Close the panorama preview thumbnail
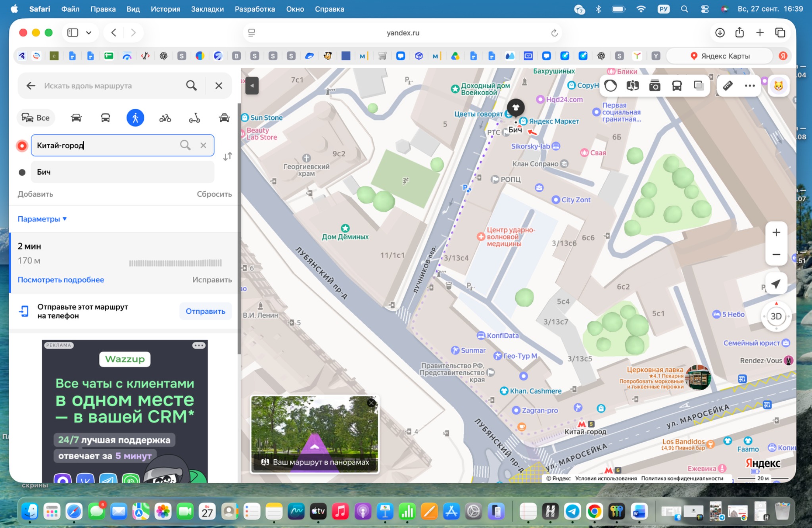 pyautogui.click(x=371, y=403)
